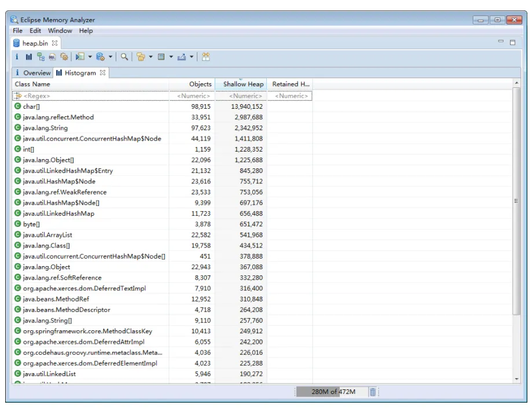This screenshot has width=532, height=409.
Task: Open the group-by results dropdown arrow
Action: click(x=151, y=57)
